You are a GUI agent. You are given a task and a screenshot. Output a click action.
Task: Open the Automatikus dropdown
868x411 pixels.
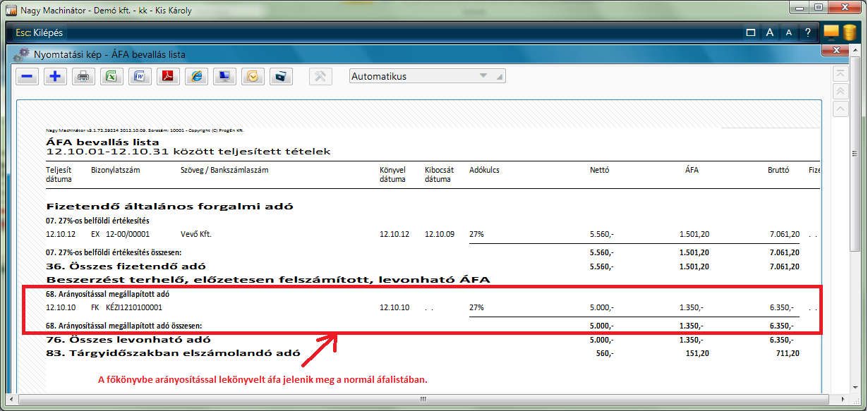tap(428, 76)
